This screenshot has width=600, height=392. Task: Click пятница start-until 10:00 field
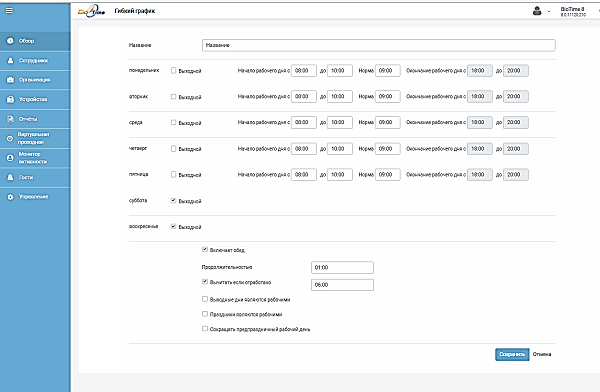340,175
